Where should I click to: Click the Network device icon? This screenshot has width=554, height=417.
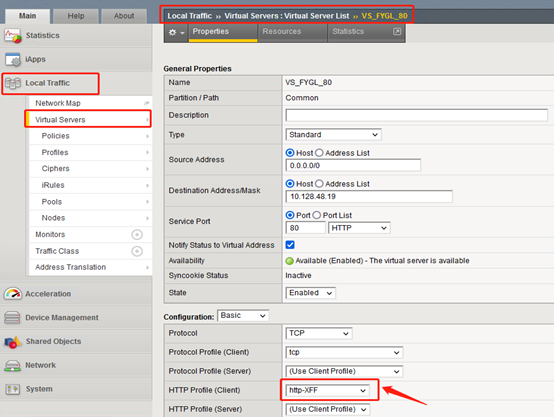pyautogui.click(x=12, y=365)
